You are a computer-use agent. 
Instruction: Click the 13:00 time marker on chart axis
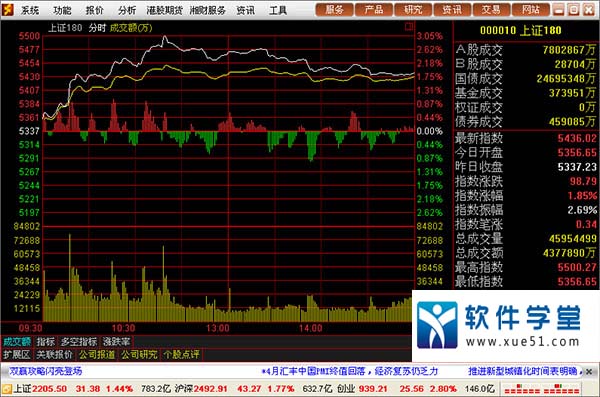[218, 328]
